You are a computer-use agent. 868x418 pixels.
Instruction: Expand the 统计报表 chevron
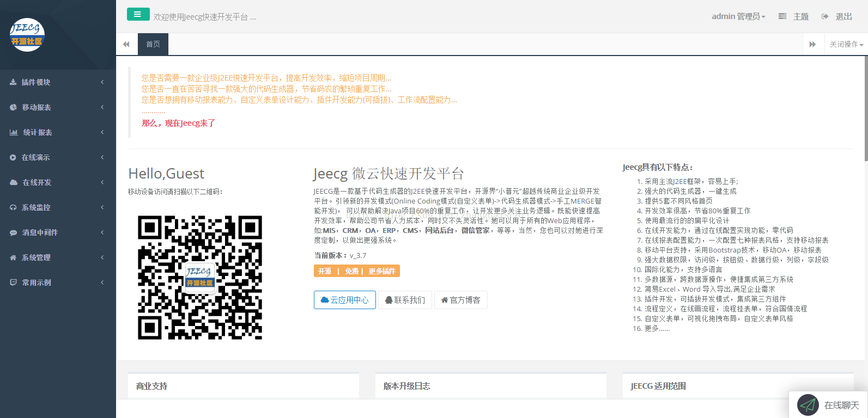click(102, 132)
